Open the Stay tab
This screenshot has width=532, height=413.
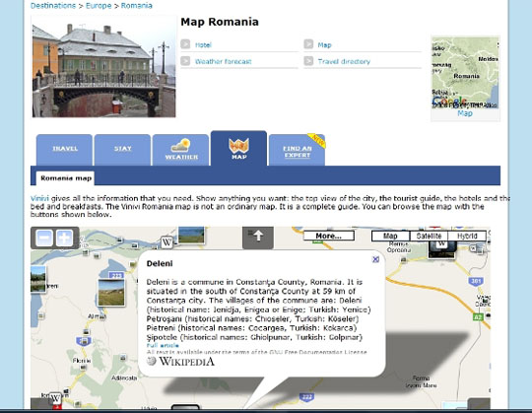click(x=122, y=150)
